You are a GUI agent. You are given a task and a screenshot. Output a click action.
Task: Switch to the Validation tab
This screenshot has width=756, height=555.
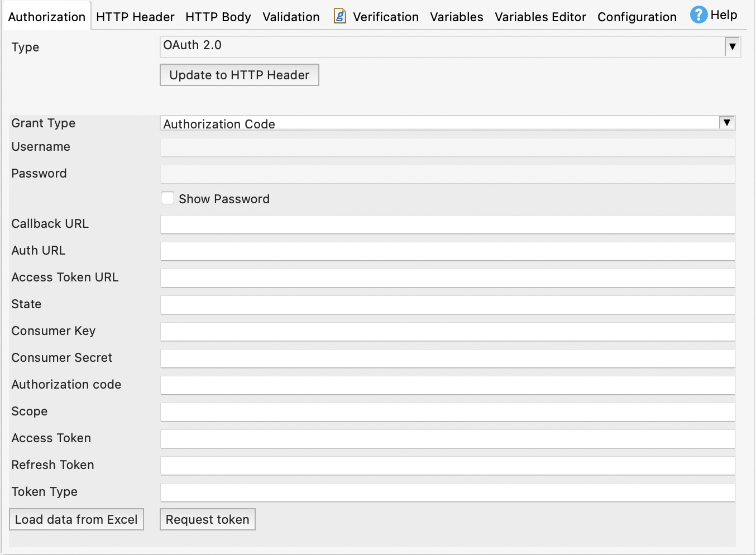[291, 17]
